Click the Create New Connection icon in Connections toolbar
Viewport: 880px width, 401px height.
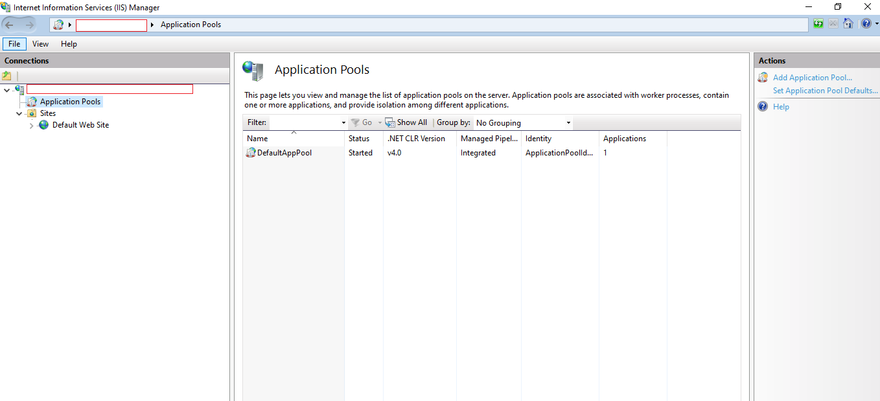tap(7, 76)
